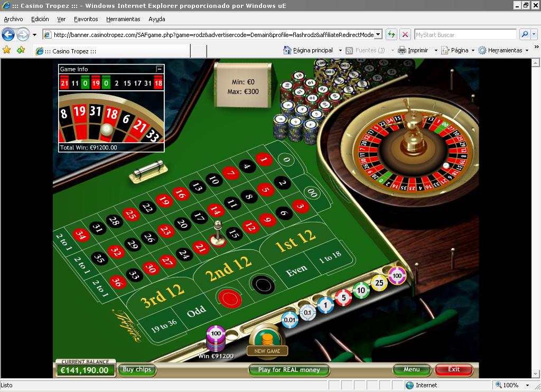Screen dimensions: 541x392
Task: Open zoom level dropdown arrow
Action: [527, 385]
